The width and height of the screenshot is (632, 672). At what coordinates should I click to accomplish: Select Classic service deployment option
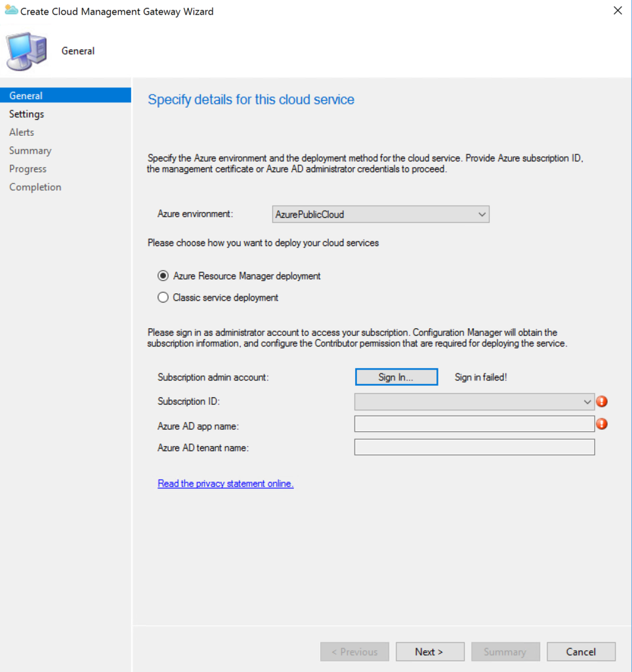coord(163,297)
